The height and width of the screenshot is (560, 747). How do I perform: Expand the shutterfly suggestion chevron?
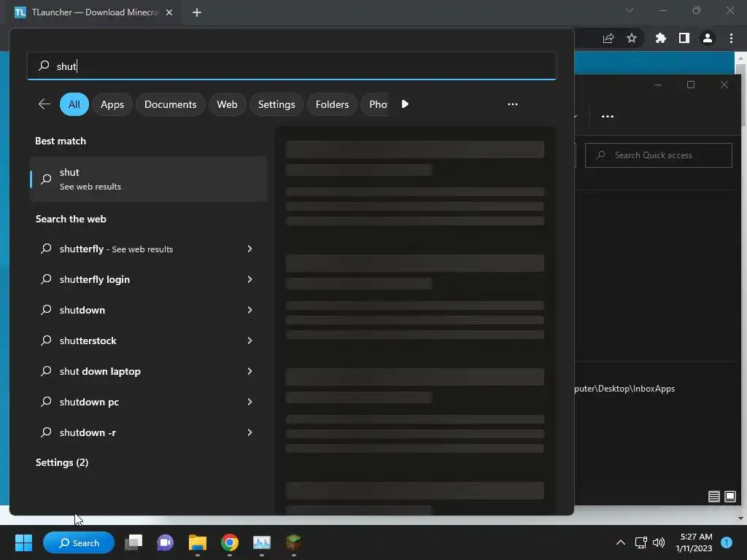(x=249, y=249)
